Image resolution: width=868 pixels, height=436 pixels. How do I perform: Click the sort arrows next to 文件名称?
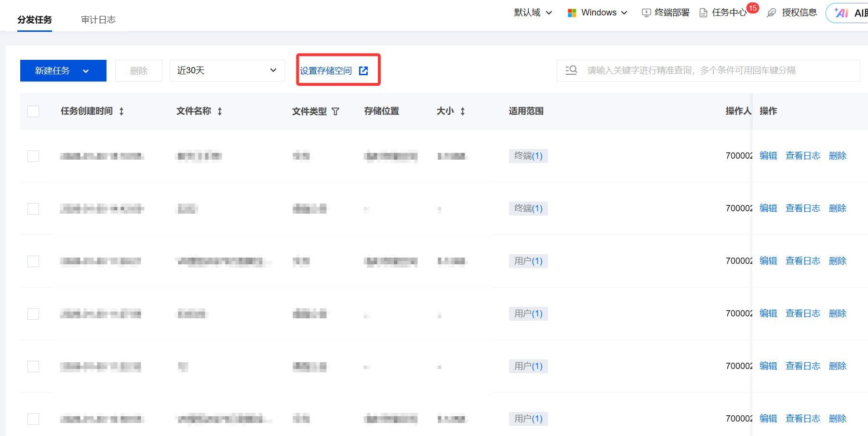pos(220,111)
